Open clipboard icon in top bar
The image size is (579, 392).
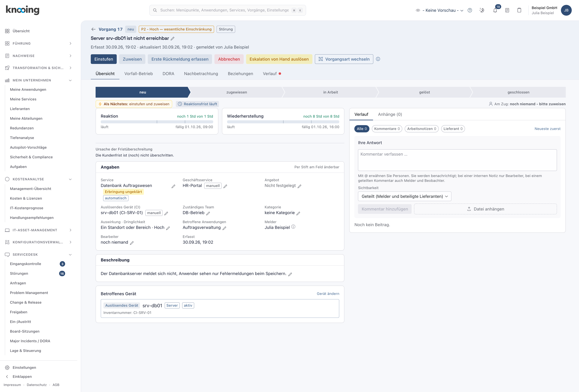pos(519,10)
